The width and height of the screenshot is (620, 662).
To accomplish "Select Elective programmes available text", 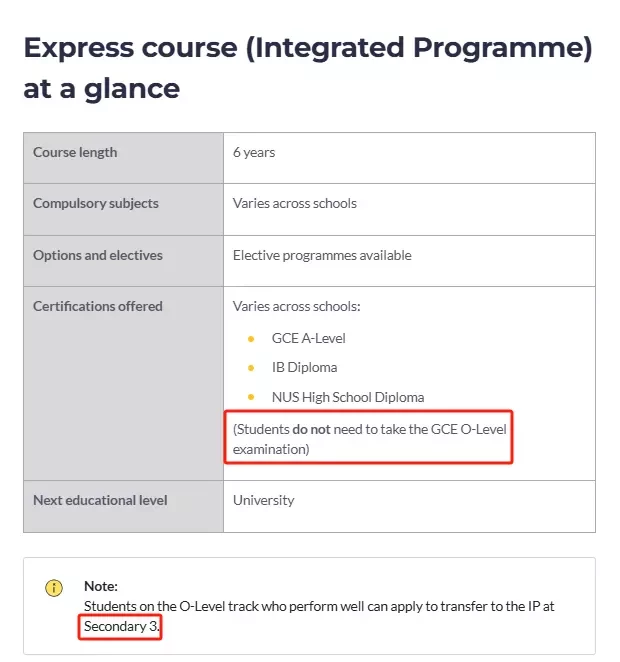I will [322, 255].
